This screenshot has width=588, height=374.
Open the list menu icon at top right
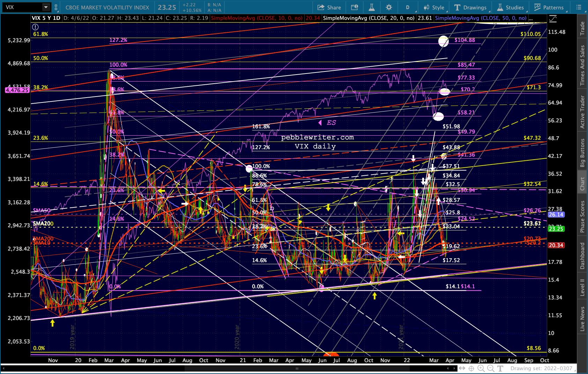[x=579, y=7]
